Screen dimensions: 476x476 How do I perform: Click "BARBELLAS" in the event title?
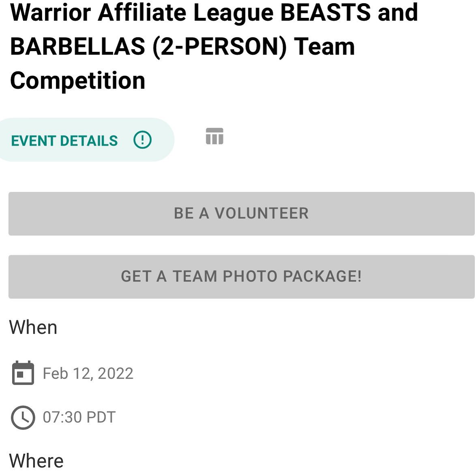[77, 46]
